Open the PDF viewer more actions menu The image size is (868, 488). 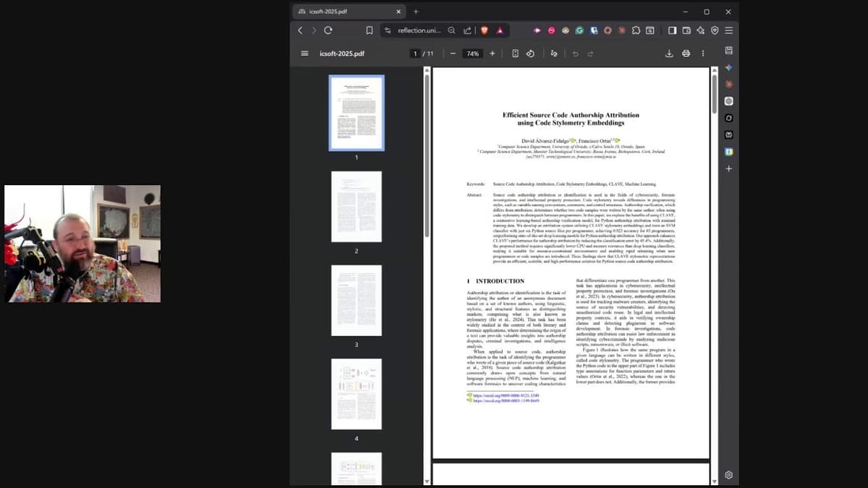703,53
